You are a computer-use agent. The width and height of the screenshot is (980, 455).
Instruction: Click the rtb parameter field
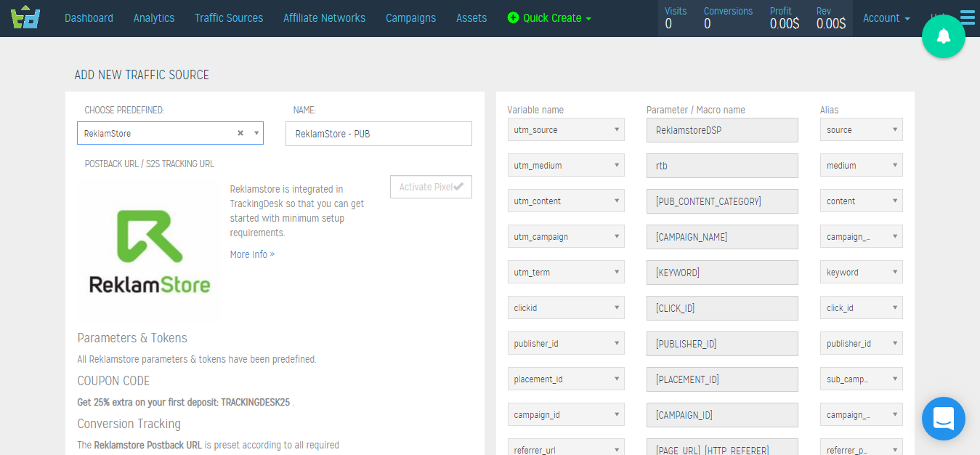pyautogui.click(x=722, y=166)
